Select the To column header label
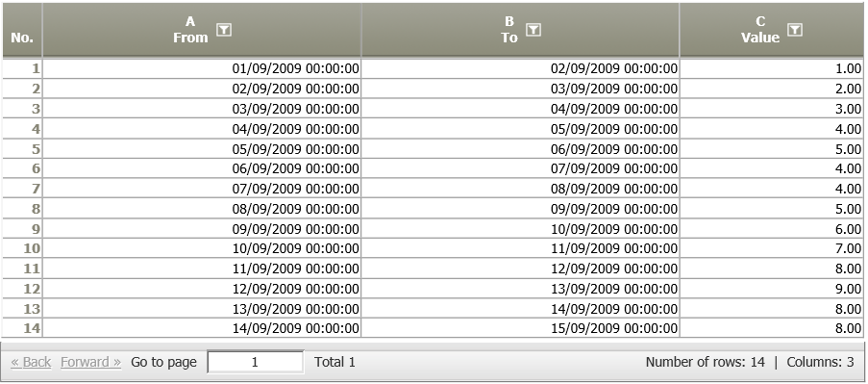This screenshot has width=868, height=384. 509,38
